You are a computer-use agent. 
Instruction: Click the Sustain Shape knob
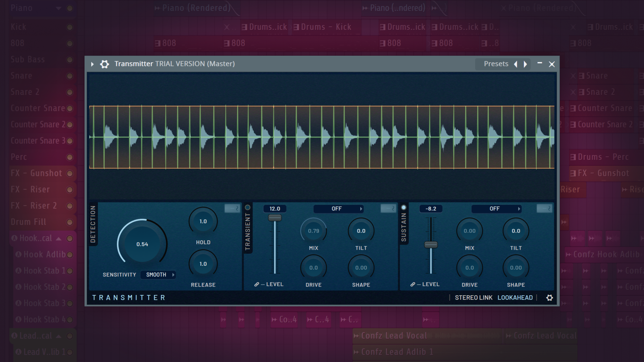[516, 268]
